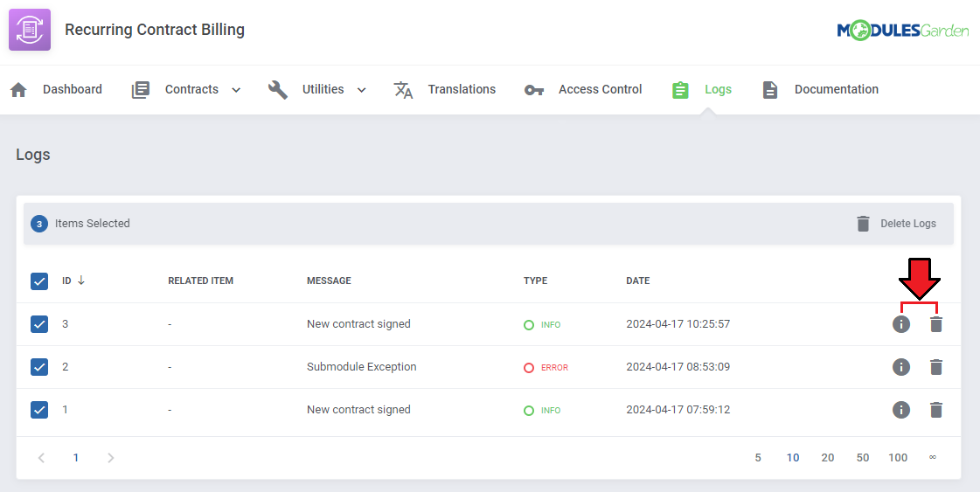
Task: Click message 'New contract signed' in row 1
Action: click(x=358, y=410)
